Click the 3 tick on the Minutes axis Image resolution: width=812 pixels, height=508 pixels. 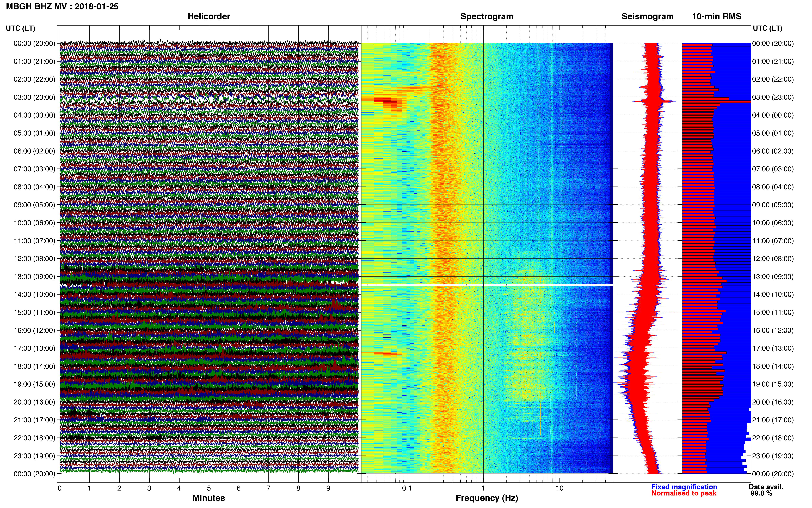[149, 488]
